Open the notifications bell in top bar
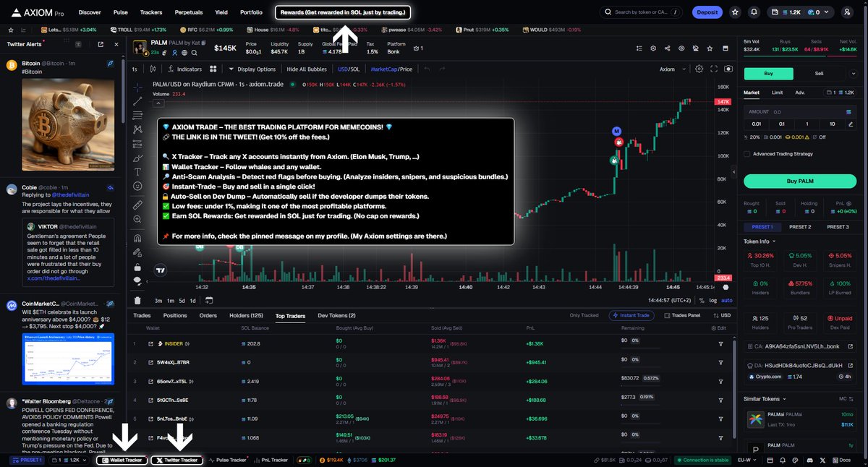Image resolution: width=868 pixels, height=467 pixels. tap(754, 12)
